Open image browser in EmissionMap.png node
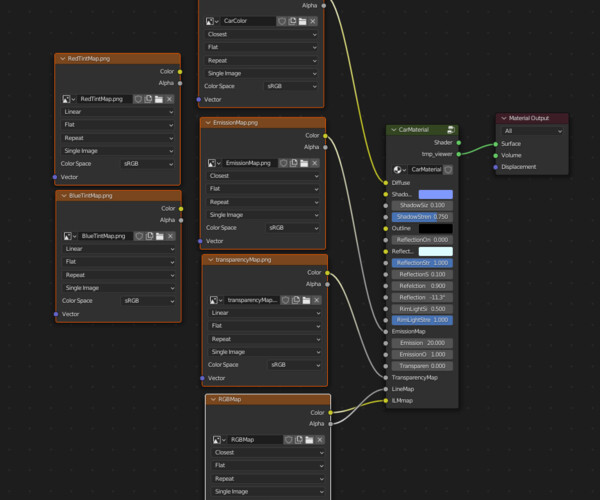 pos(214,163)
